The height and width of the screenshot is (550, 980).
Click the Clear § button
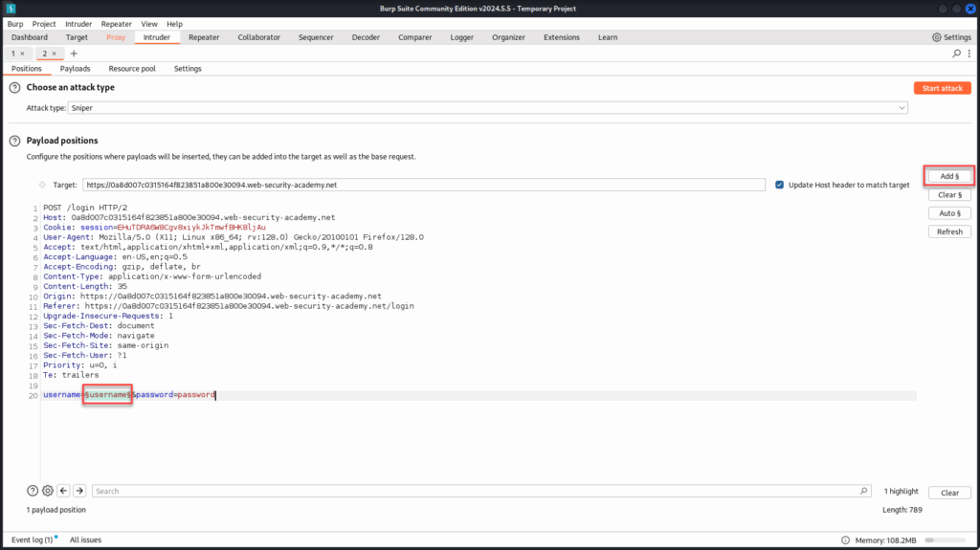(949, 195)
